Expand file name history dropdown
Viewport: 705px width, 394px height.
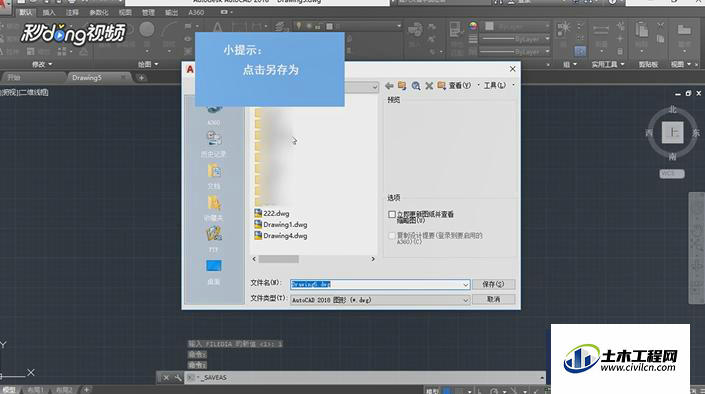(465, 285)
